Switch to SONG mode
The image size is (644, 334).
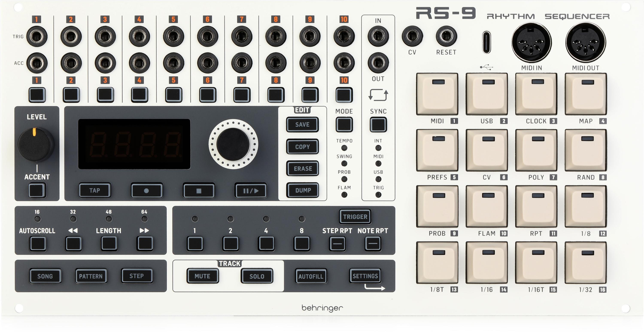[x=45, y=276]
